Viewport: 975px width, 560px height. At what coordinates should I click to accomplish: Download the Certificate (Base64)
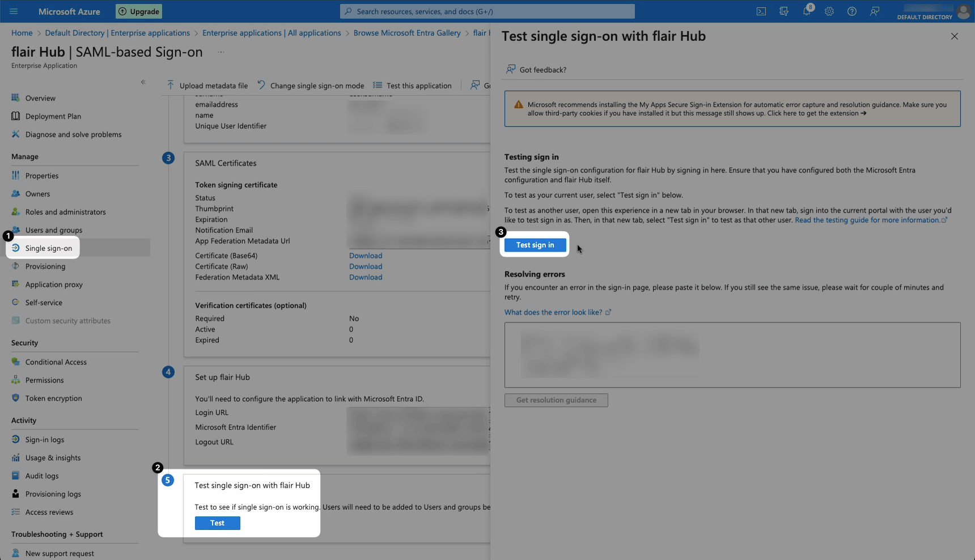point(366,256)
